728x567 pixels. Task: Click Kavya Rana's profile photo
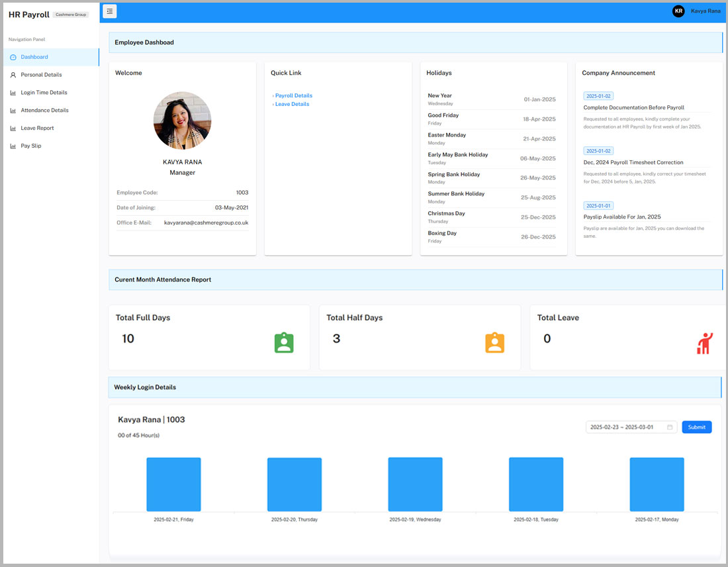(x=182, y=121)
